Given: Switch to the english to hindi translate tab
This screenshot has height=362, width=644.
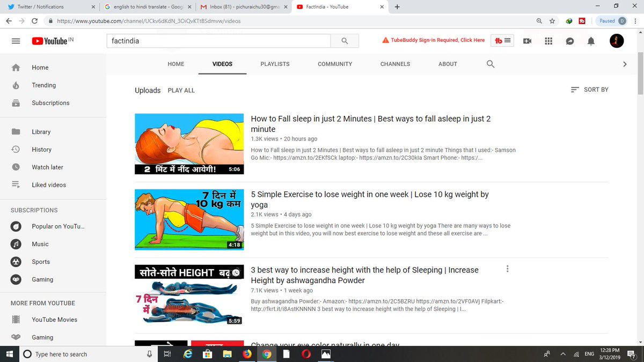Looking at the screenshot, I should pyautogui.click(x=148, y=7).
